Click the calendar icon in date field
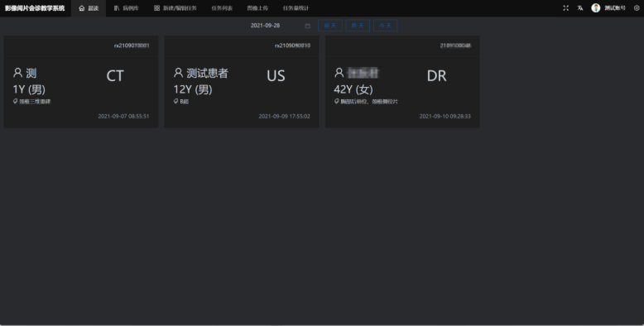Screen dimensions: 644x326 308,26
